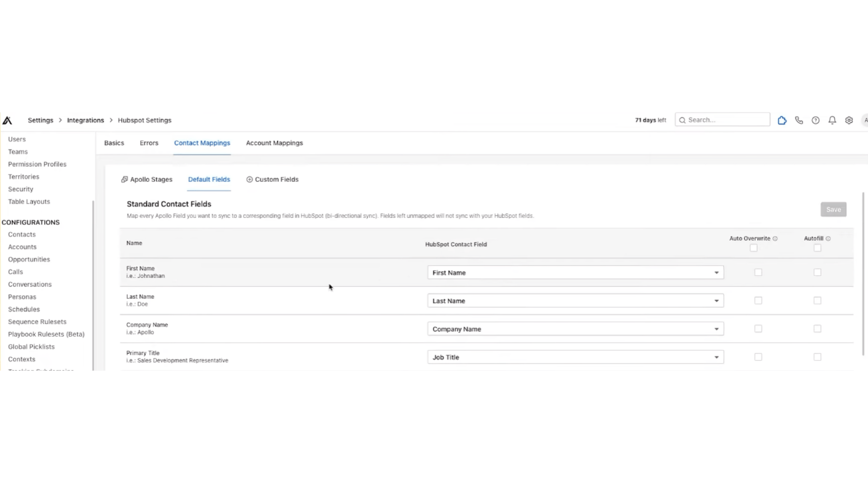This screenshot has height=483, width=868.
Task: Go to Integrations in the breadcrumb
Action: 85,121
